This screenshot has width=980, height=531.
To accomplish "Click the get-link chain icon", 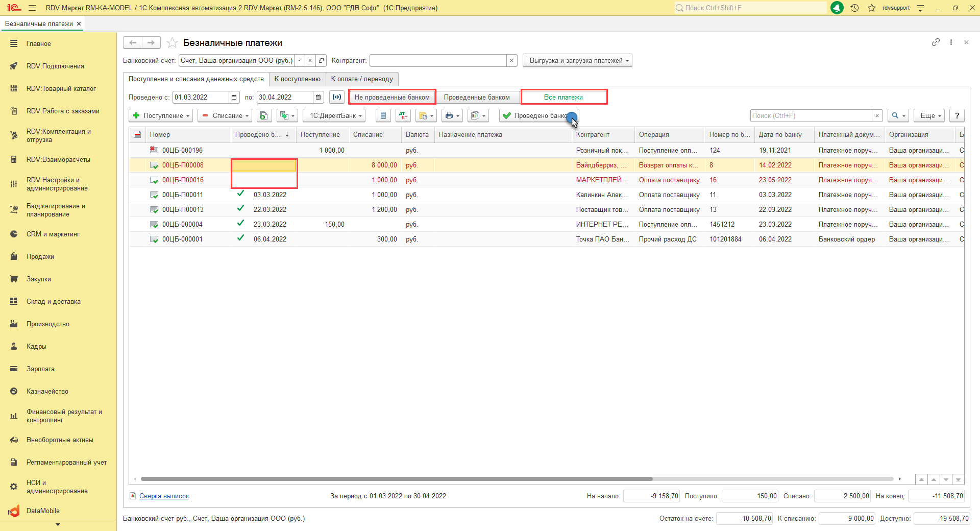I will coord(936,42).
